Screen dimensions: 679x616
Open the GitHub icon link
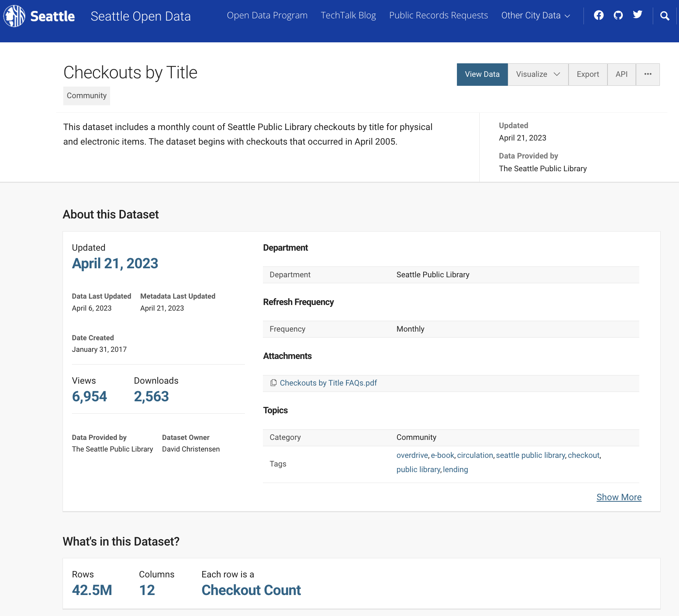point(618,15)
